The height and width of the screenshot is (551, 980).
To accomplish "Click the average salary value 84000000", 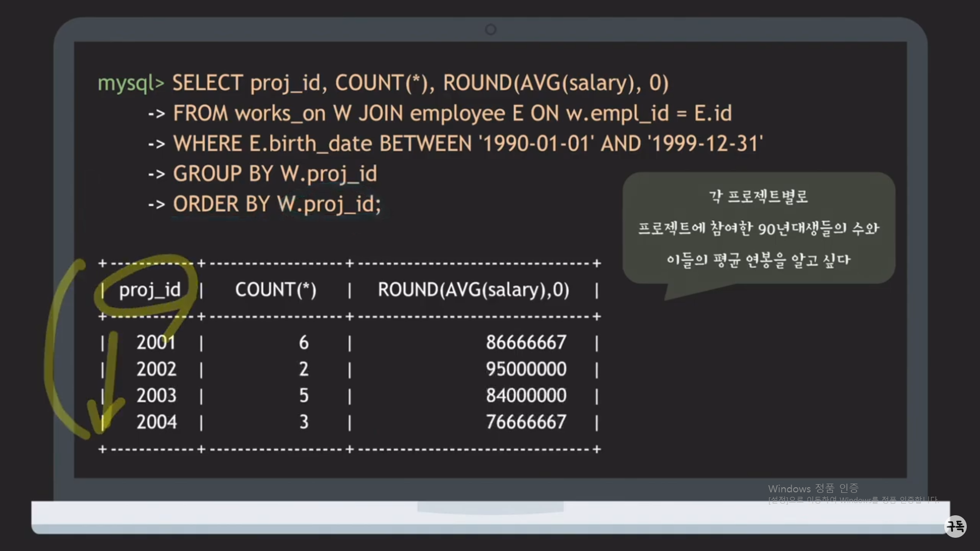I will [x=526, y=395].
